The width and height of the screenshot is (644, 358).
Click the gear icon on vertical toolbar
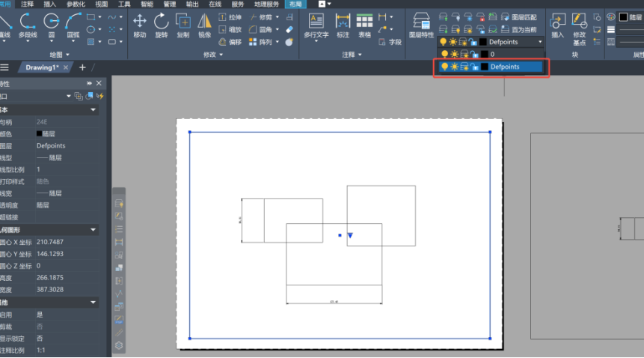(x=119, y=346)
